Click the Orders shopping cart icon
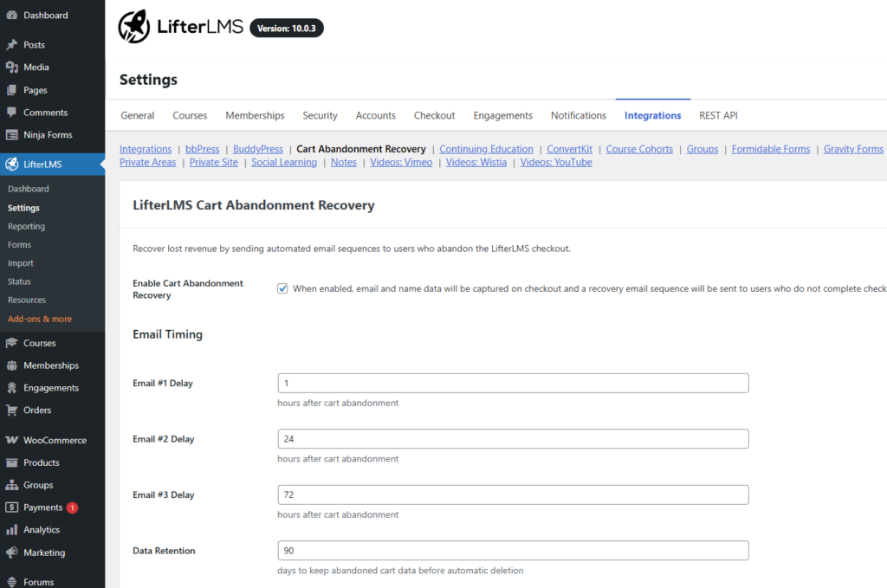The height and width of the screenshot is (588, 887). [x=11, y=410]
